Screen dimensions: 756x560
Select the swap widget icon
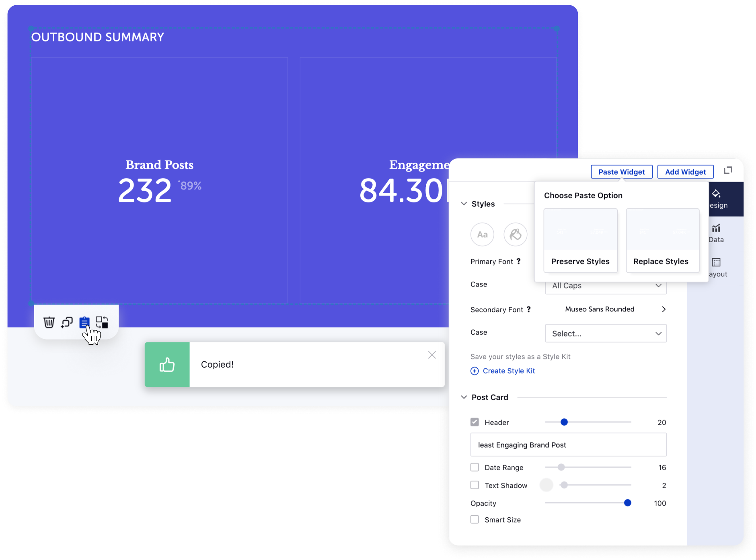(x=102, y=322)
